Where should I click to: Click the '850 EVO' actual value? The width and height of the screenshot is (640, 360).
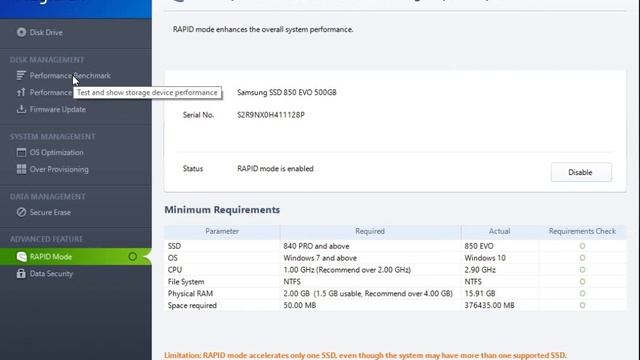click(479, 246)
